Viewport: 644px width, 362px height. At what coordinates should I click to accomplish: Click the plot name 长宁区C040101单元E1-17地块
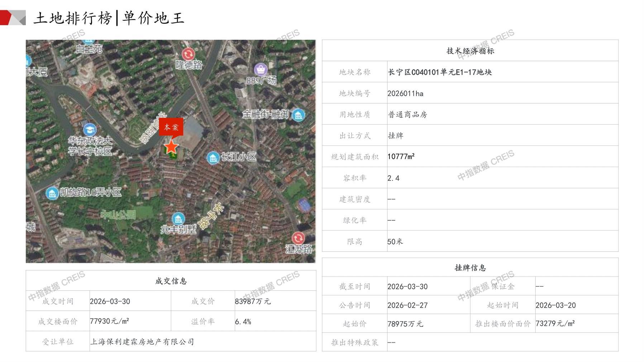[x=440, y=72]
